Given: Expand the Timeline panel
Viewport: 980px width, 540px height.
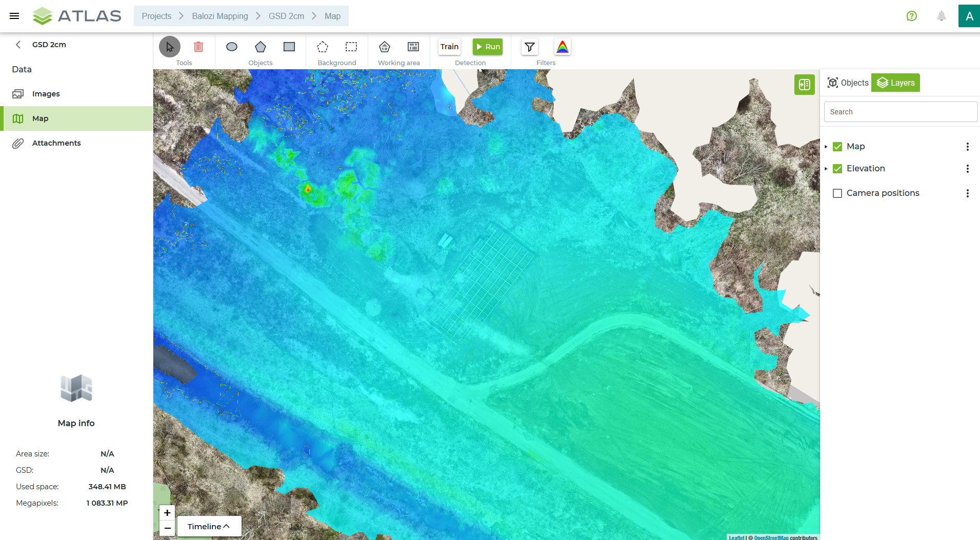Looking at the screenshot, I should coord(209,527).
